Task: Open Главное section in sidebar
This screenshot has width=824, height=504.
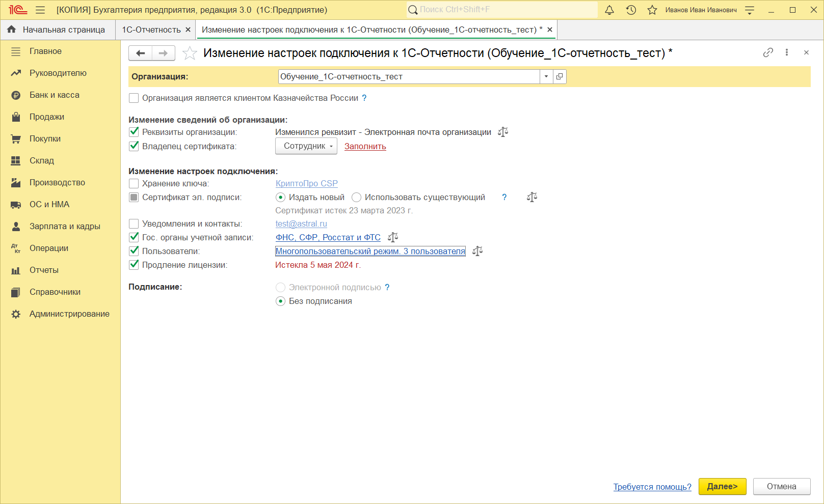Action: coord(60,51)
